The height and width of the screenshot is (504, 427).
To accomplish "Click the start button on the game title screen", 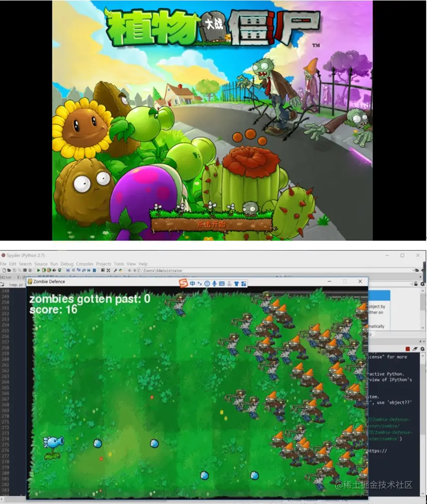I will (212, 224).
